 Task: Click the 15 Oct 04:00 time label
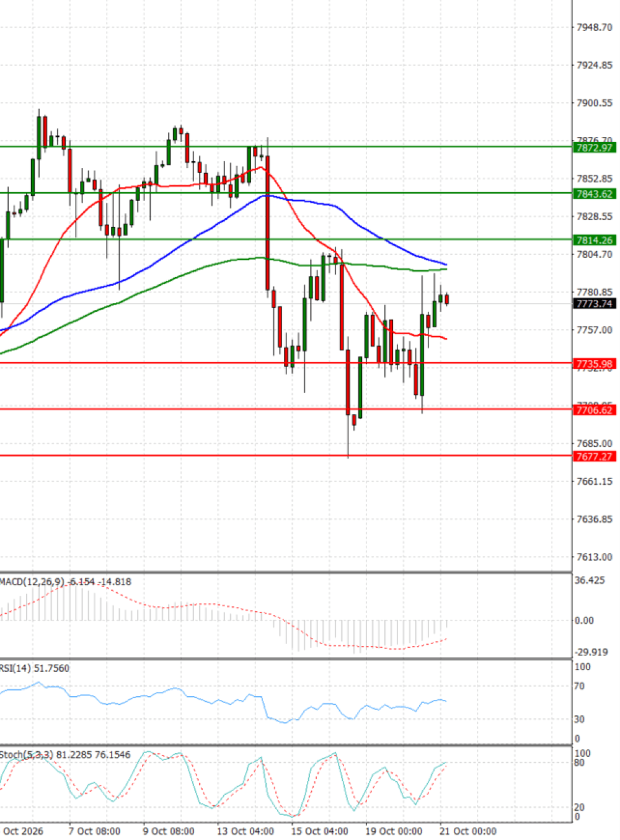[320, 831]
